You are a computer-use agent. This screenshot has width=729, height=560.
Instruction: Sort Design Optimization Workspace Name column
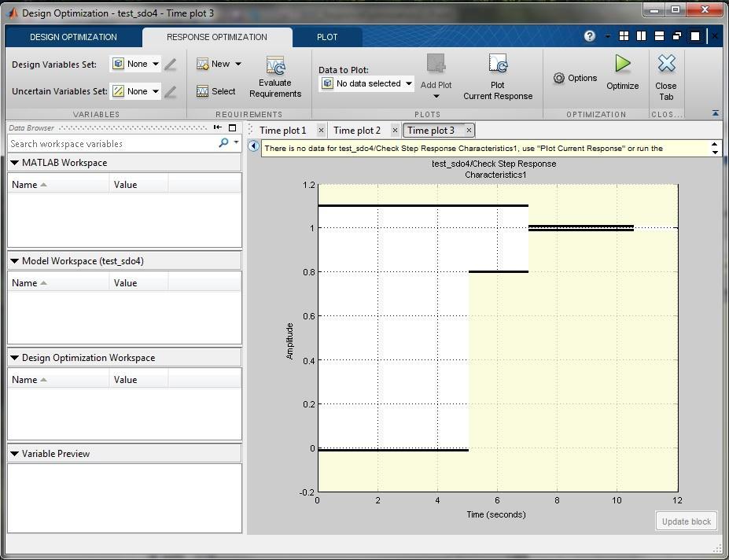click(x=58, y=380)
